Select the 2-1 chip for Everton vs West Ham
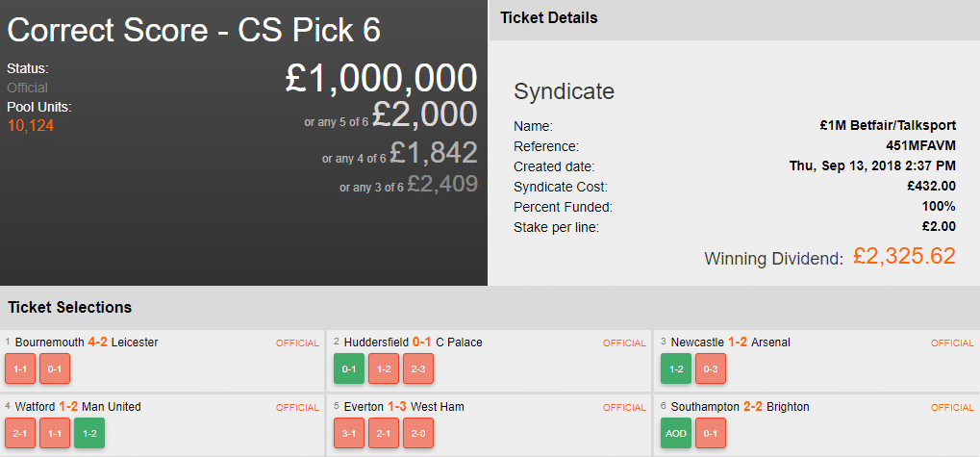980x457 pixels. tap(384, 433)
